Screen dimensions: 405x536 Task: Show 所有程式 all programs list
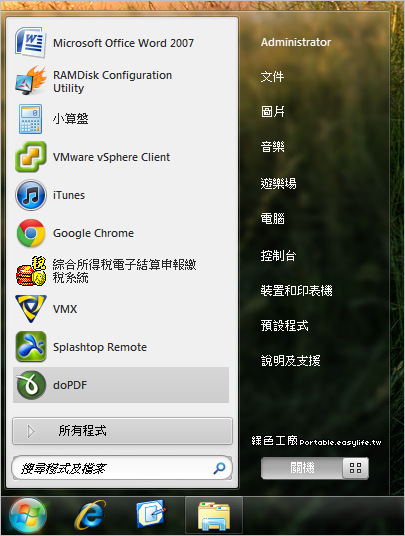pos(122,431)
